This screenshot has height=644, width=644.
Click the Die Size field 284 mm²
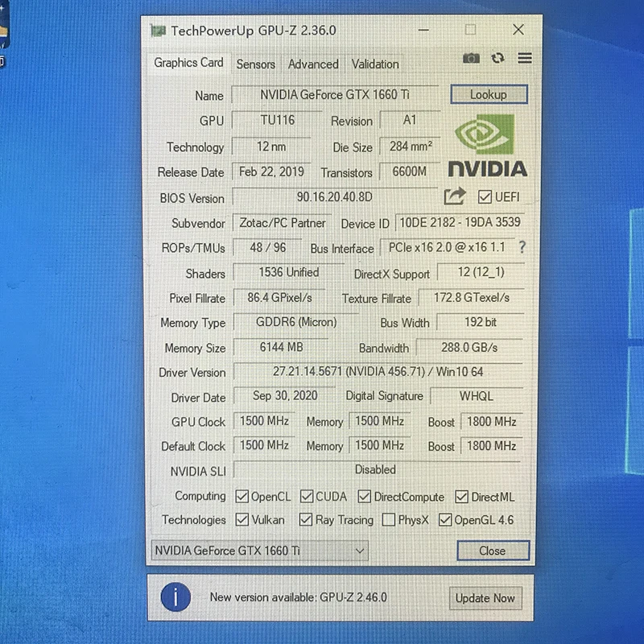[410, 147]
